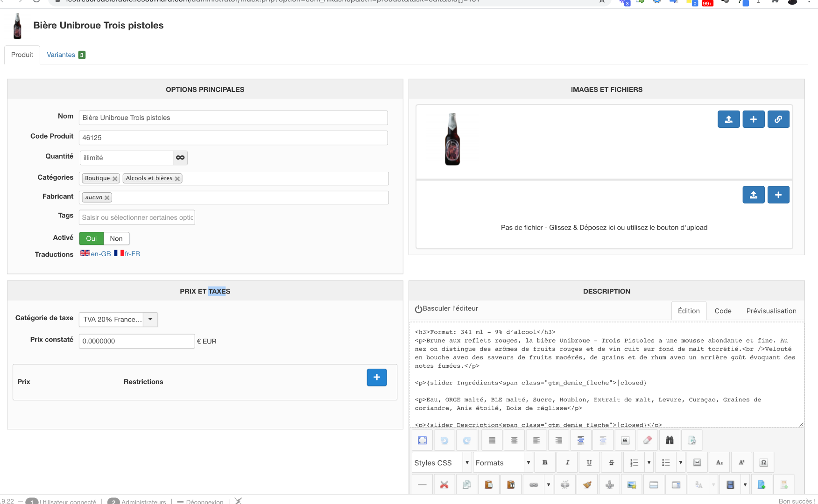Image resolution: width=818 pixels, height=504 pixels.
Task: Add image by link with chain button
Action: 778,119
